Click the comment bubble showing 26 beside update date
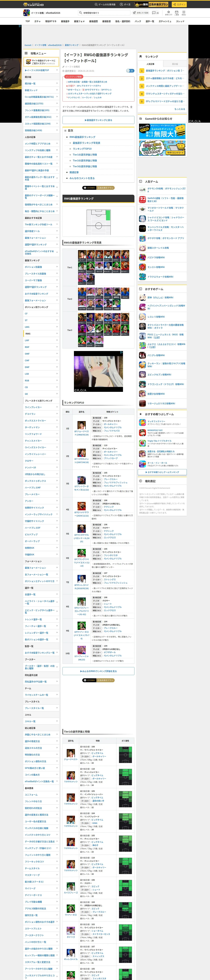This screenshot has width=210, height=980. pyautogui.click(x=130, y=71)
